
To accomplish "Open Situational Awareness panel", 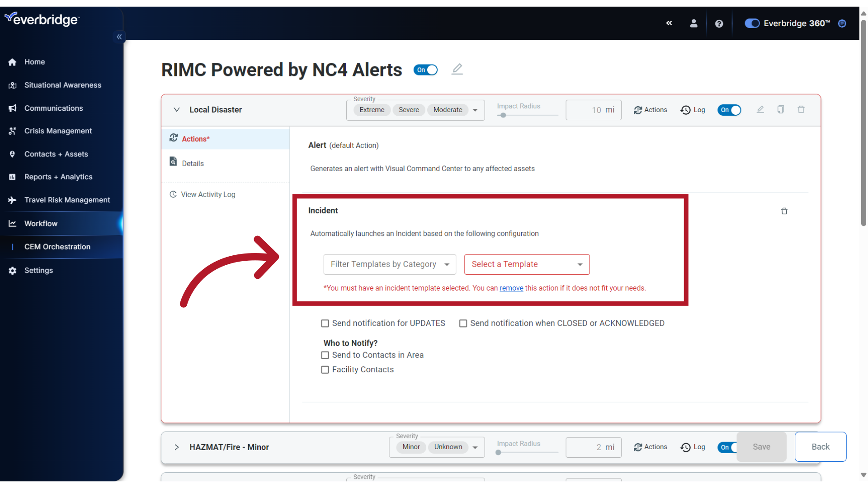I will [62, 84].
